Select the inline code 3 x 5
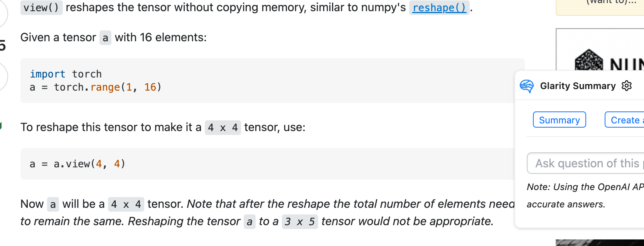 click(300, 221)
